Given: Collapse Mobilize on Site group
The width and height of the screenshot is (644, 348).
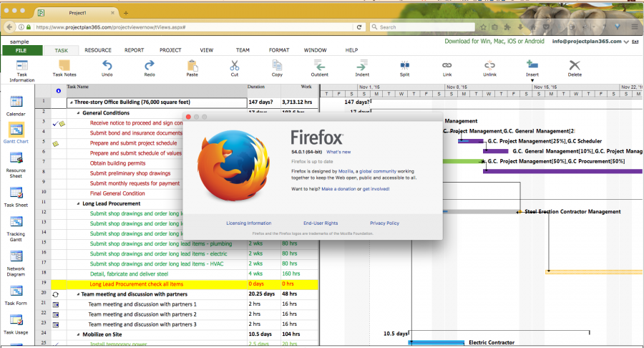Looking at the screenshot, I should [x=79, y=335].
